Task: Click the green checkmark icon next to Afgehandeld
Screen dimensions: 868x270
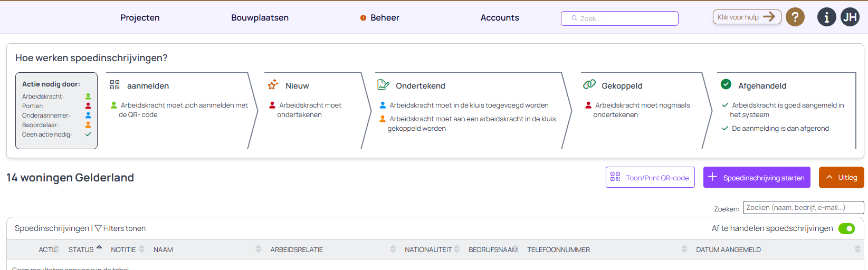Action: [x=726, y=84]
